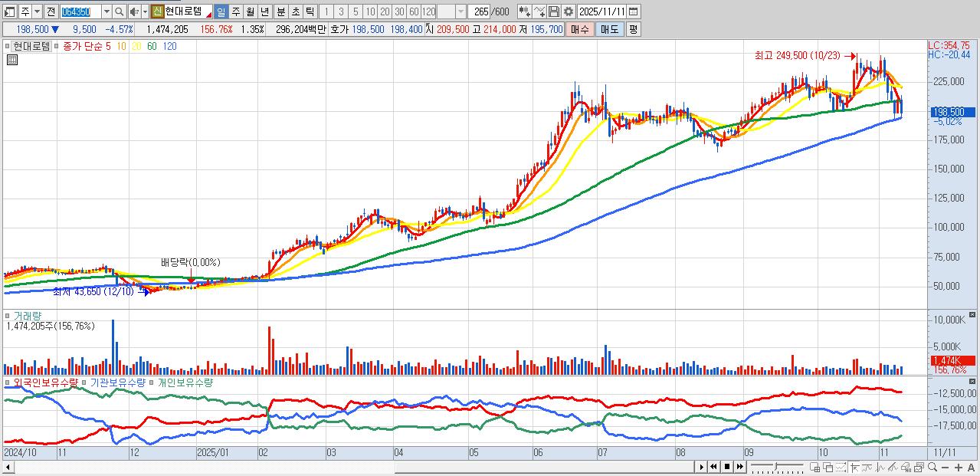Click the crosshair cursor icon in bottom toolbar
Screen dimensions: 980x476
[854, 467]
